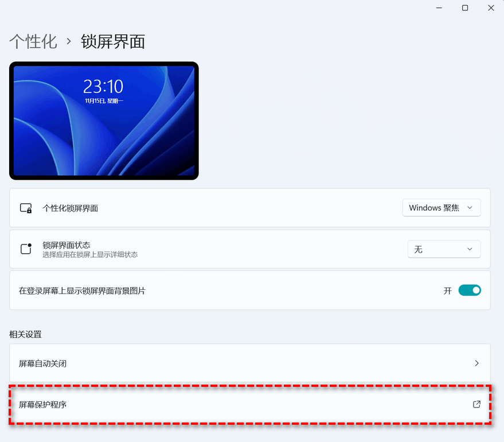Click the 23:10 clock in the preview
The width and height of the screenshot is (504, 442).
coord(103,86)
